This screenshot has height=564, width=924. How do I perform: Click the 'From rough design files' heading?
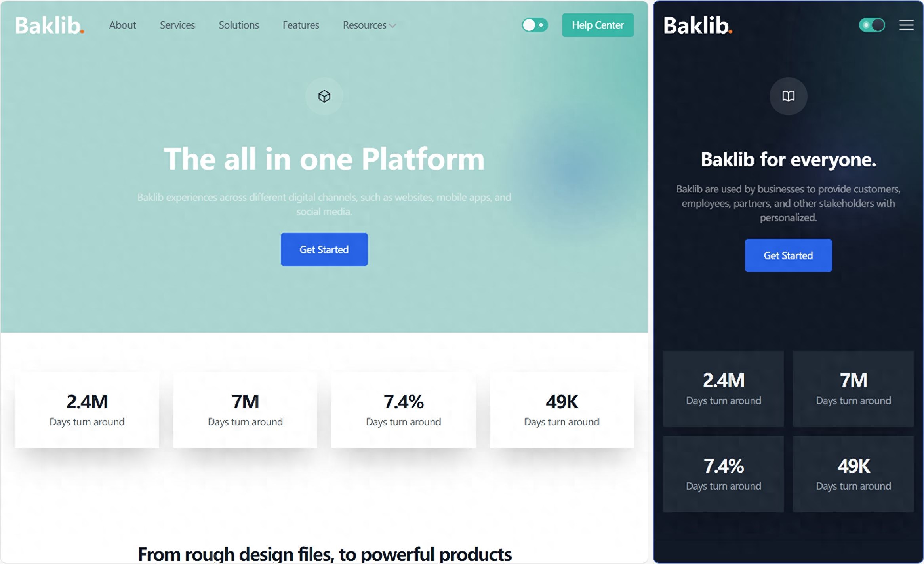(324, 554)
